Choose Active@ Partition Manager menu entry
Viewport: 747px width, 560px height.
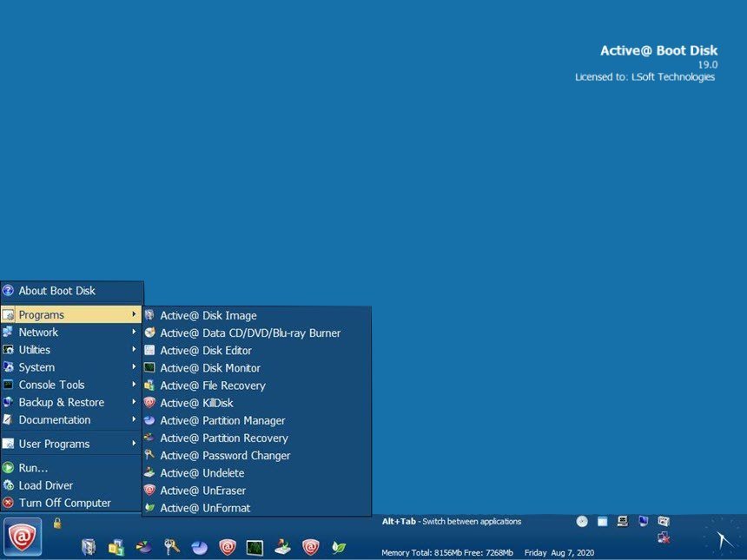click(x=222, y=420)
